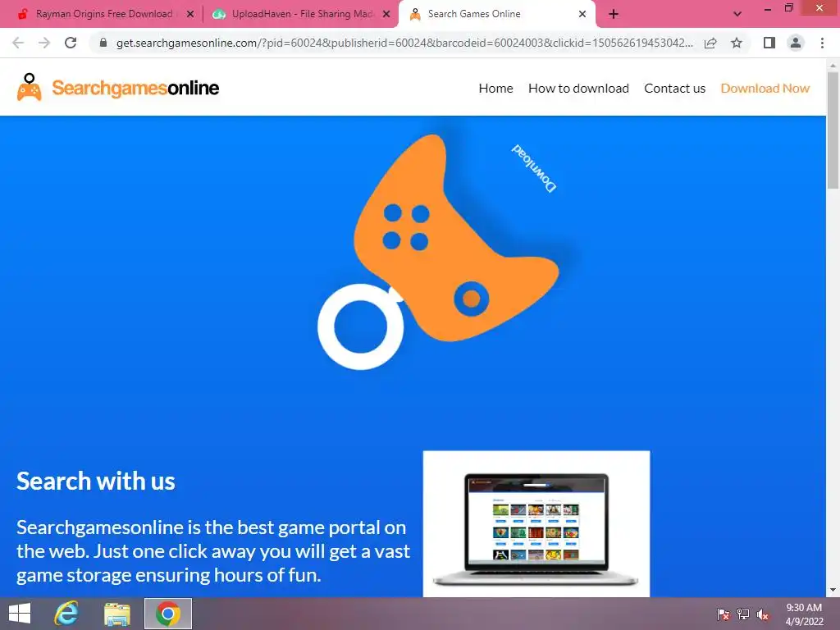This screenshot has height=630, width=840.
Task: Click the scrollbar up arrow
Action: click(833, 66)
